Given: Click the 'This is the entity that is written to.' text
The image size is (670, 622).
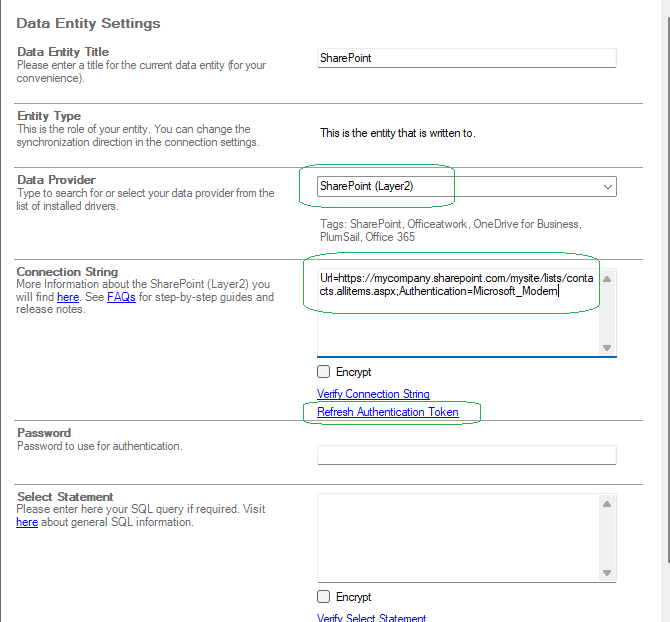Looking at the screenshot, I should tap(398, 133).
